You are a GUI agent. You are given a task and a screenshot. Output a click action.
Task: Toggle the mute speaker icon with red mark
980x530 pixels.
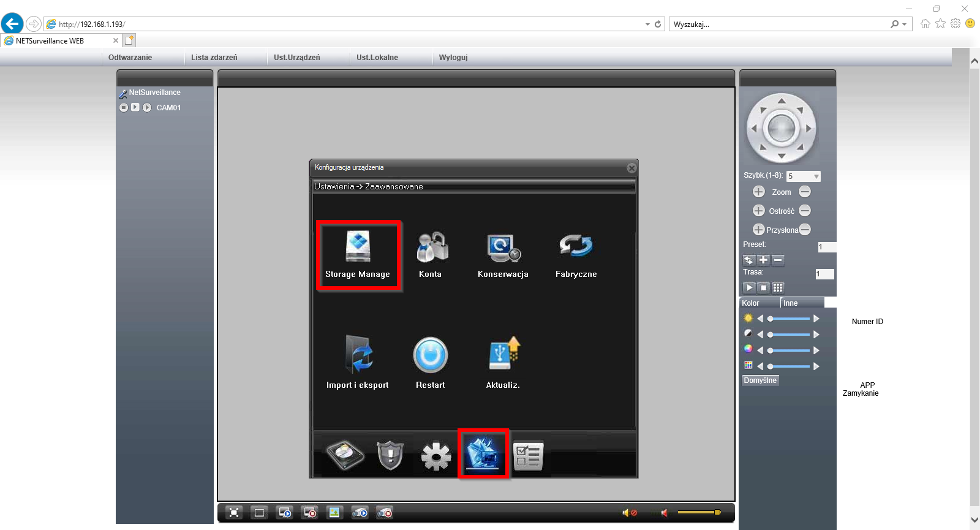(x=630, y=512)
